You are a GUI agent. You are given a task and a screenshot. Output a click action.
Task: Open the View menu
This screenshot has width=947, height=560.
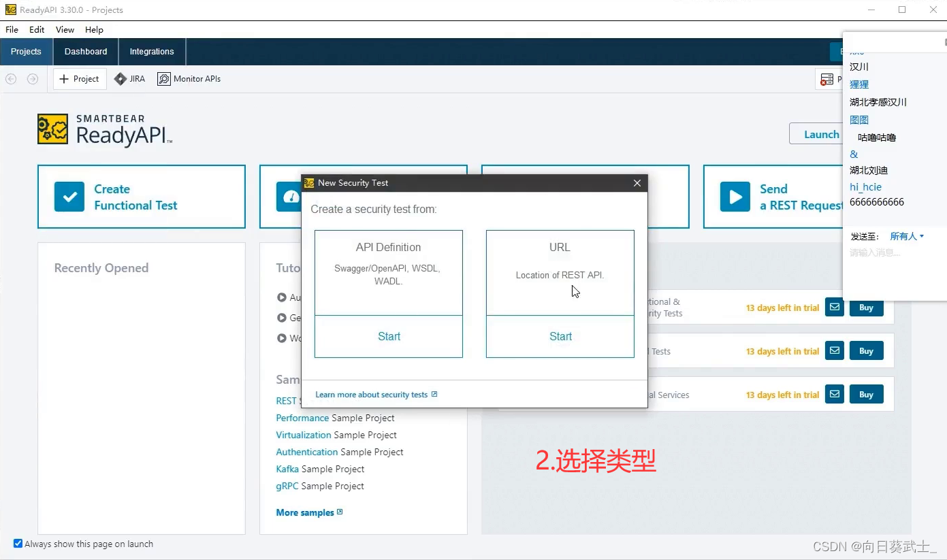pos(65,29)
